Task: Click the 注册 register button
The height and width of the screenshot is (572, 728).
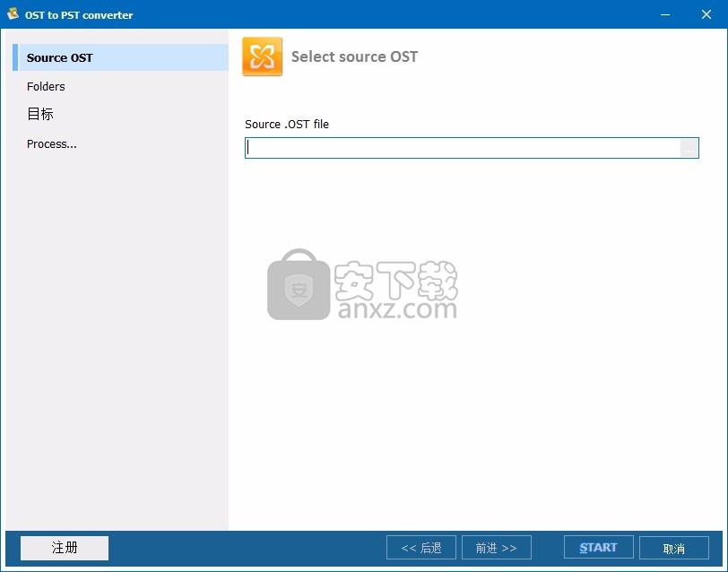Action: pos(65,548)
